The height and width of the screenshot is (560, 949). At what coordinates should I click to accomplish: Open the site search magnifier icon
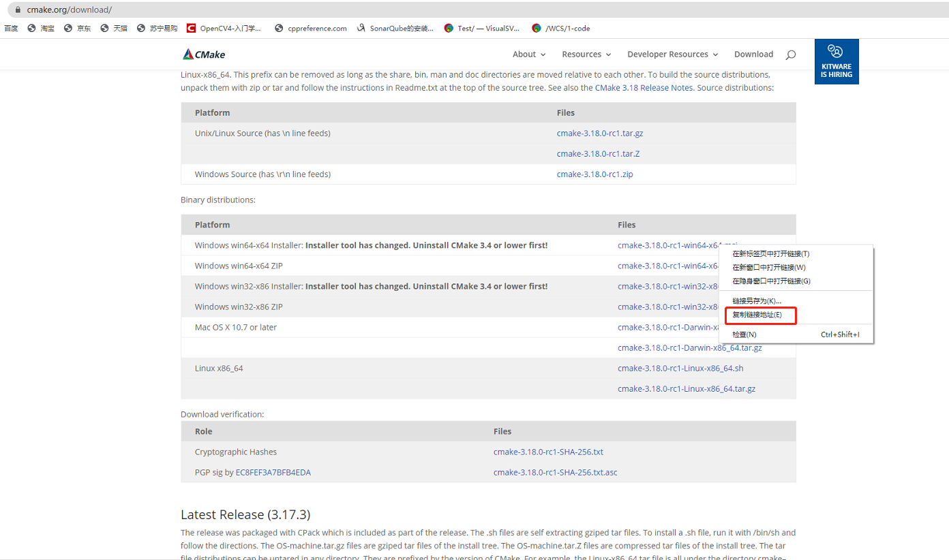791,55
